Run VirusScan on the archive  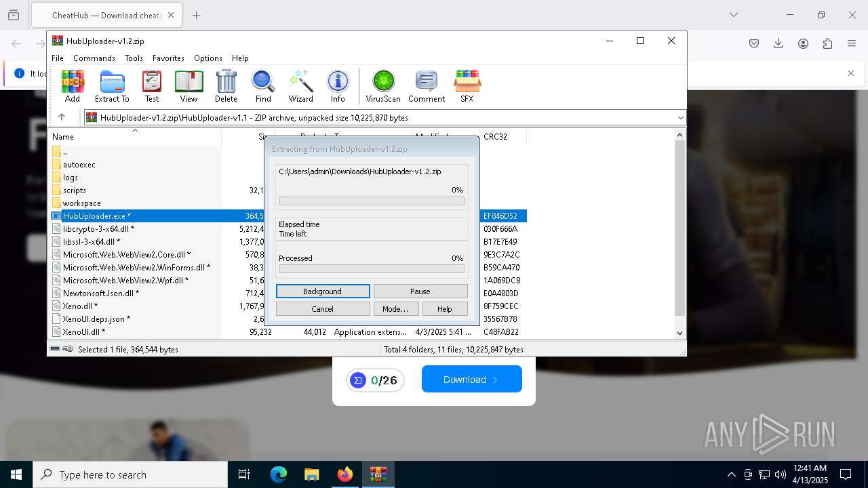[x=383, y=86]
